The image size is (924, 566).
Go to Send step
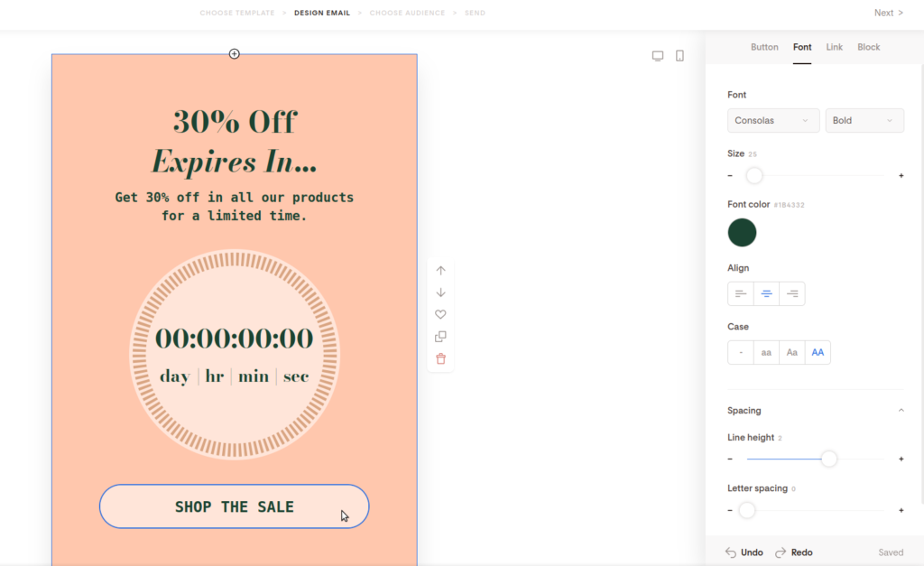(x=475, y=13)
